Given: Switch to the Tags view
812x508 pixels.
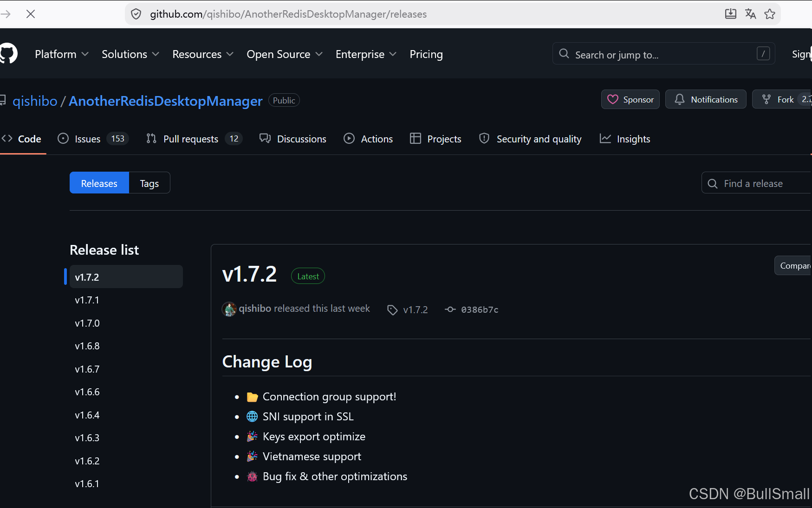Looking at the screenshot, I should tap(149, 183).
